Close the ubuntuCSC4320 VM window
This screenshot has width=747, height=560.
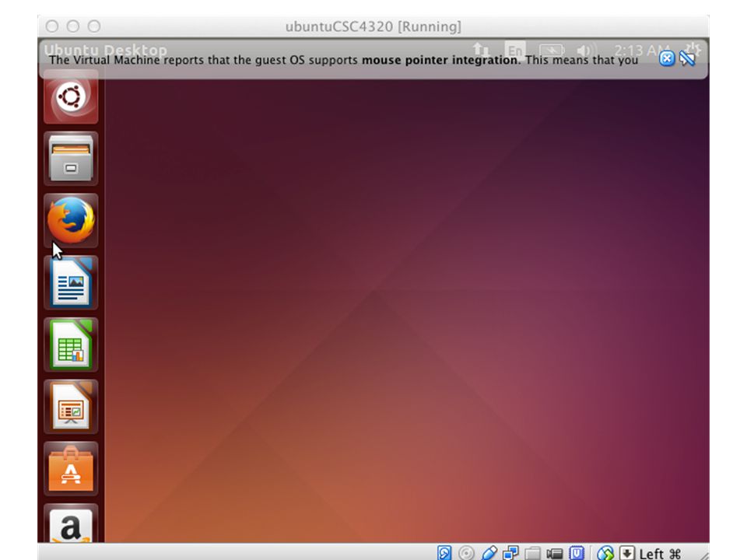[52, 26]
